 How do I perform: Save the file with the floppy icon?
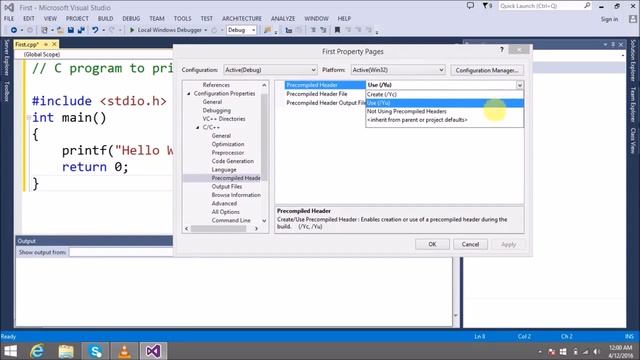71,30
